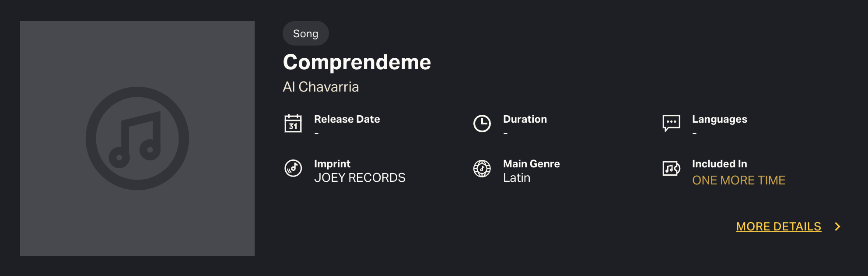Viewport: 868px width, 276px height.
Task: Click the calendar icon beside Release Date
Action: (x=293, y=124)
